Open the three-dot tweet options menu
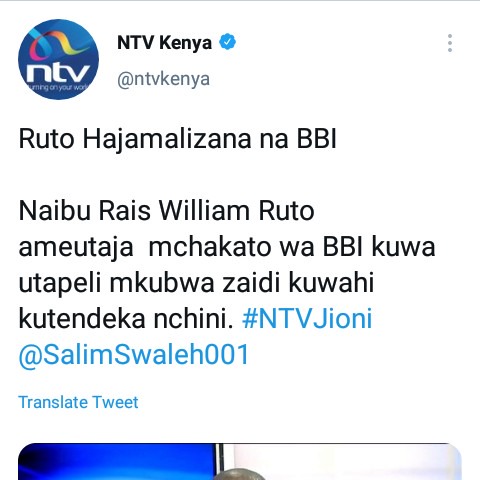 click(x=450, y=43)
